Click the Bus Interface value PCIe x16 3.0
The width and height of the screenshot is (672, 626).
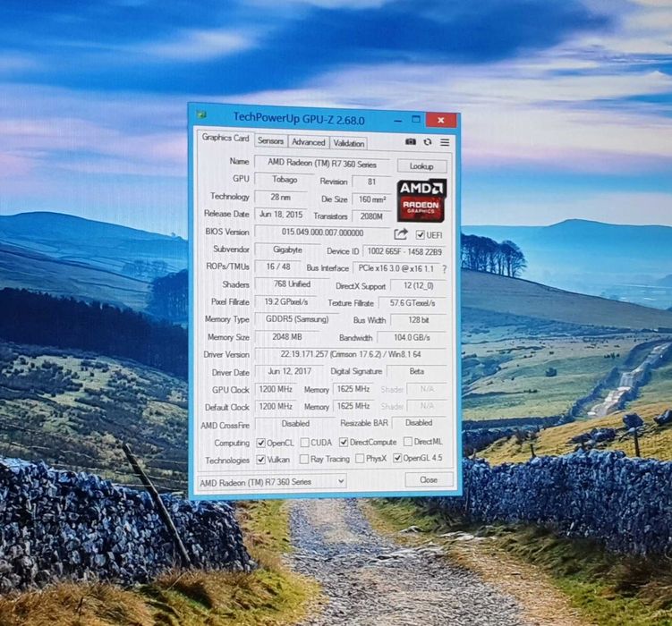tap(396, 268)
